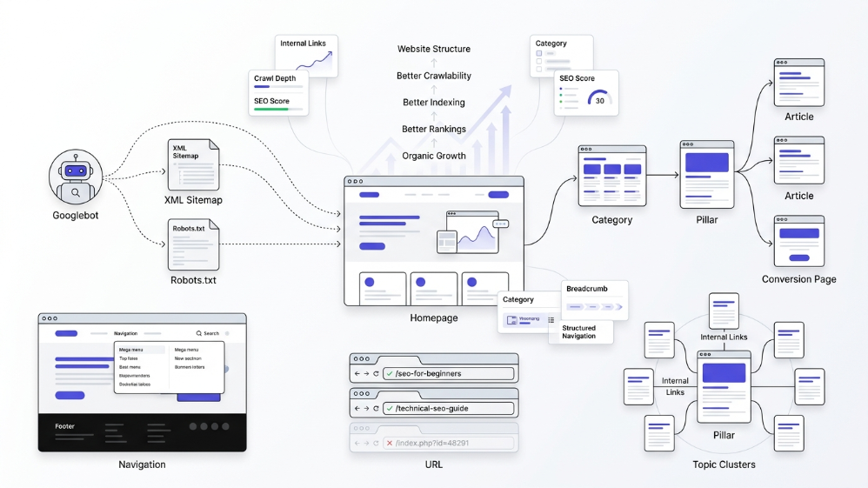868x488 pixels.
Task: Click the chart illustration in Homepage mockup
Action: pyautogui.click(x=473, y=232)
